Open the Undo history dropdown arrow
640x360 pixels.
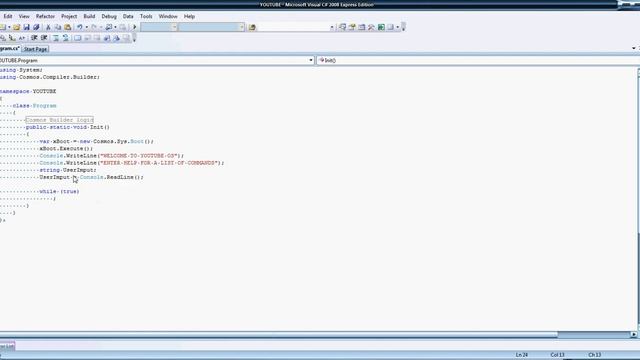[87, 27]
